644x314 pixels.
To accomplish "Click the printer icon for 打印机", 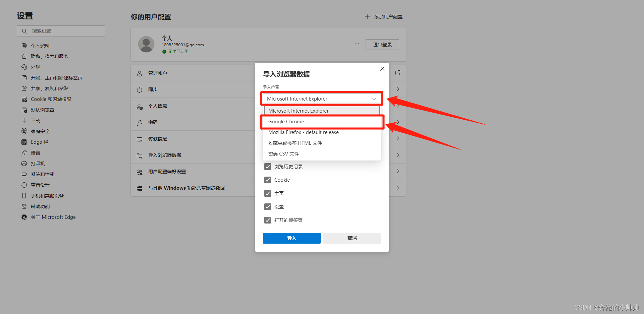I will [24, 164].
